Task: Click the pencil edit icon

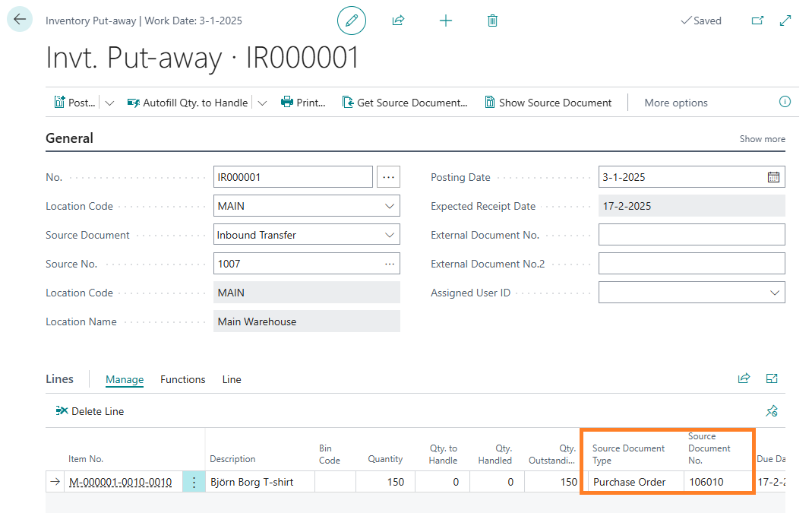Action: [351, 21]
